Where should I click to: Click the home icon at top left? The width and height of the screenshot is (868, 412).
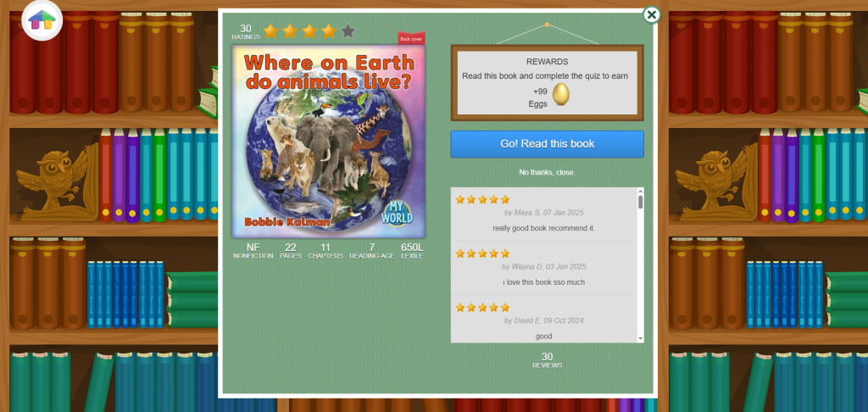coord(42,20)
